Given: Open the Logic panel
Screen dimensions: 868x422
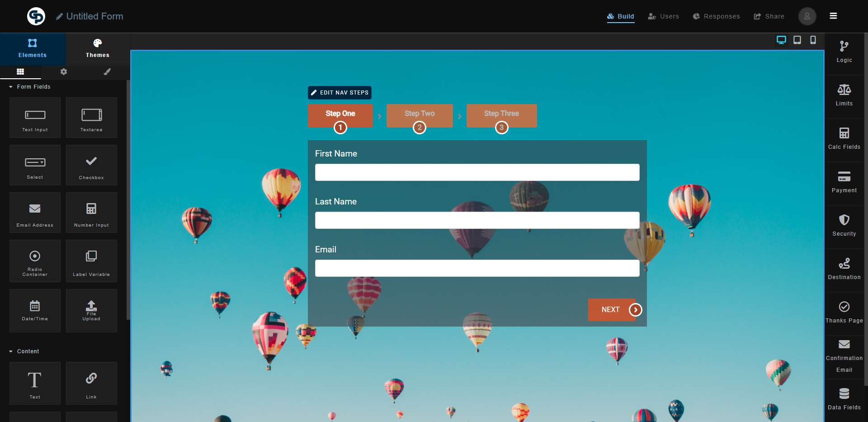Looking at the screenshot, I should [x=844, y=52].
